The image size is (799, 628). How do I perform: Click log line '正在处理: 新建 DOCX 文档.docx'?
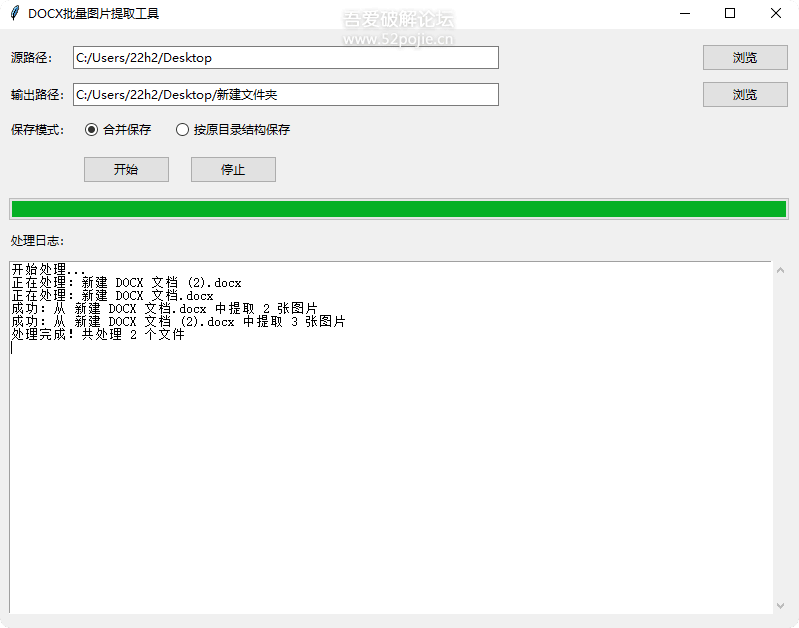click(113, 296)
